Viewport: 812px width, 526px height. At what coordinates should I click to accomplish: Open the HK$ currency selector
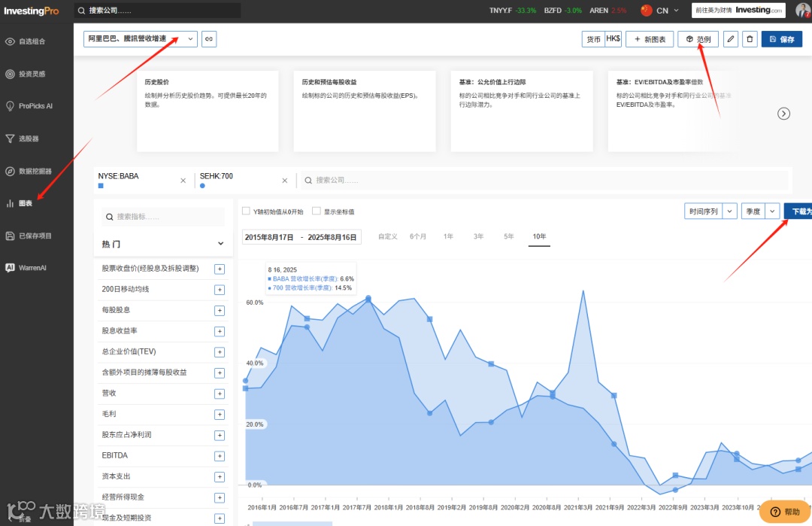[614, 39]
